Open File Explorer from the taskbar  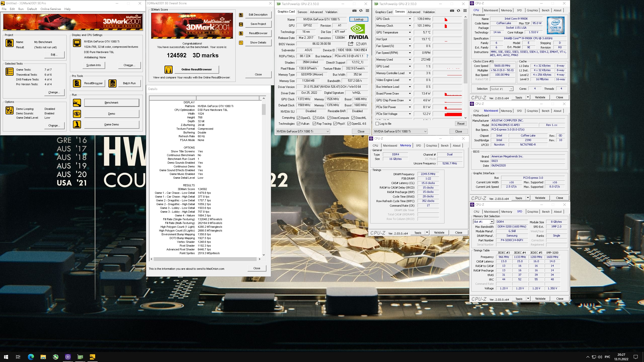(43, 357)
